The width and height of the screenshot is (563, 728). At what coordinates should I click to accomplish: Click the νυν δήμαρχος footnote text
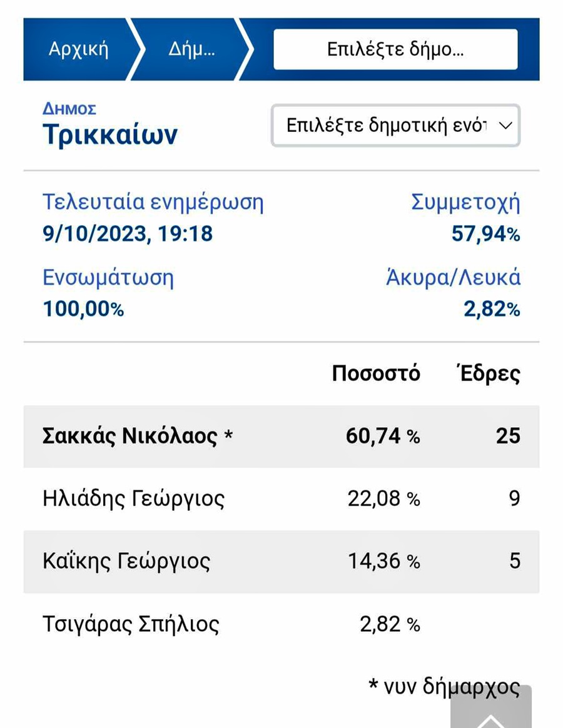pyautogui.click(x=444, y=687)
